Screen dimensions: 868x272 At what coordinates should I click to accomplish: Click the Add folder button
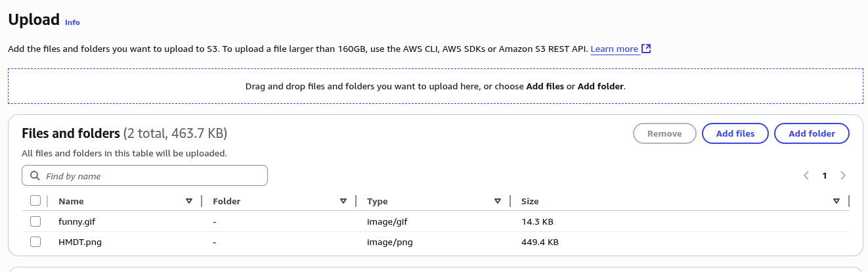[x=812, y=133]
